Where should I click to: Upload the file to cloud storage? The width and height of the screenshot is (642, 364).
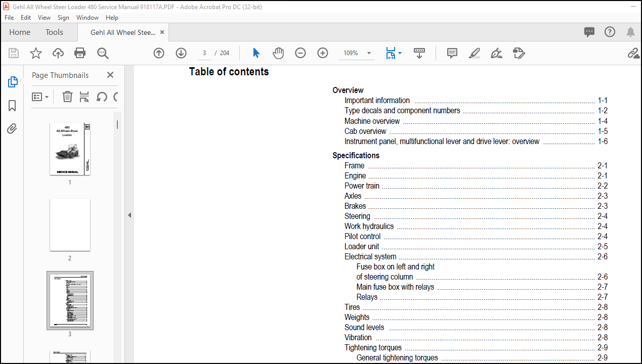click(x=58, y=53)
